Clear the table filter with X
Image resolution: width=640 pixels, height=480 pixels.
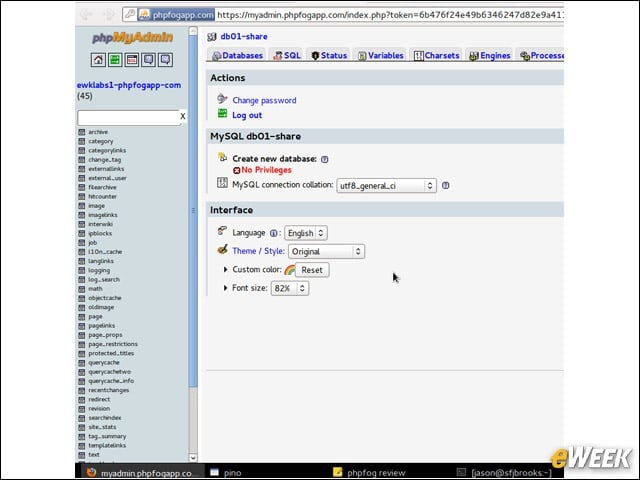183,116
